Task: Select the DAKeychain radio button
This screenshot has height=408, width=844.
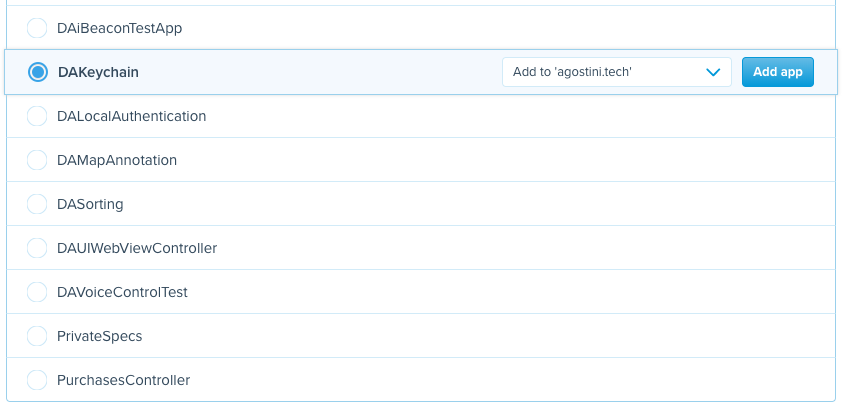Action: pyautogui.click(x=37, y=72)
